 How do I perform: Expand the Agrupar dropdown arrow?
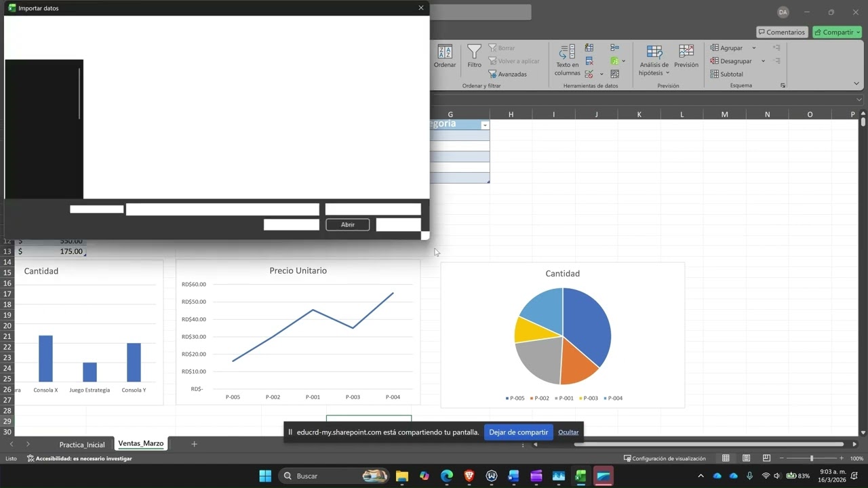point(753,48)
